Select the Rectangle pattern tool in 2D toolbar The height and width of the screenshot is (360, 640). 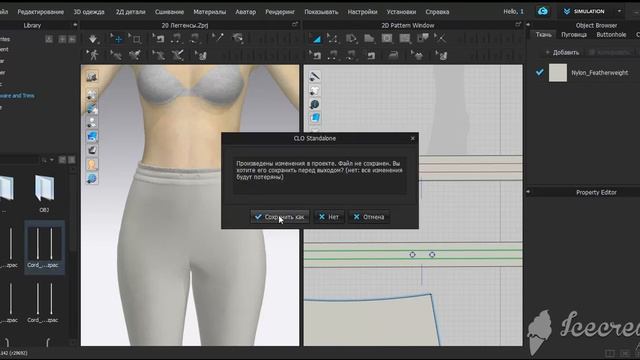pyautogui.click(x=387, y=39)
